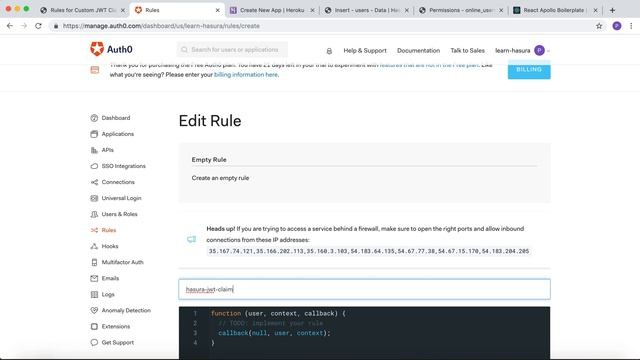
Task: Go back in browser history
Action: [10, 26]
